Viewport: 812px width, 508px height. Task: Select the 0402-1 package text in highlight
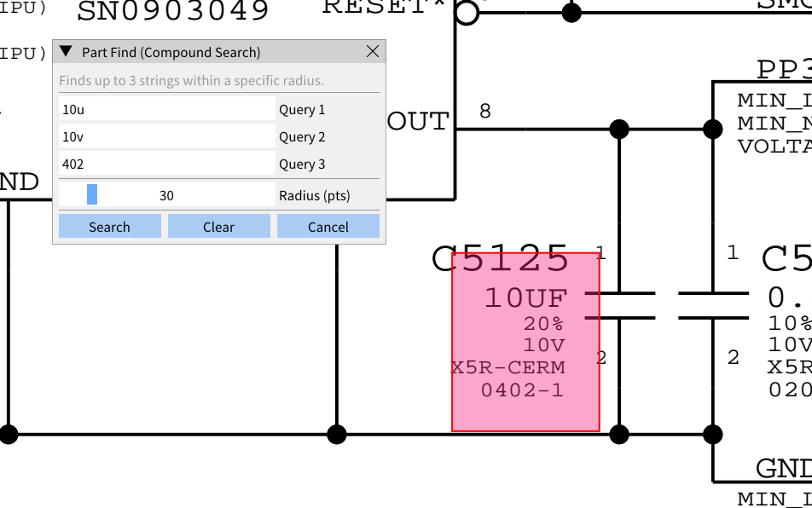tap(522, 390)
